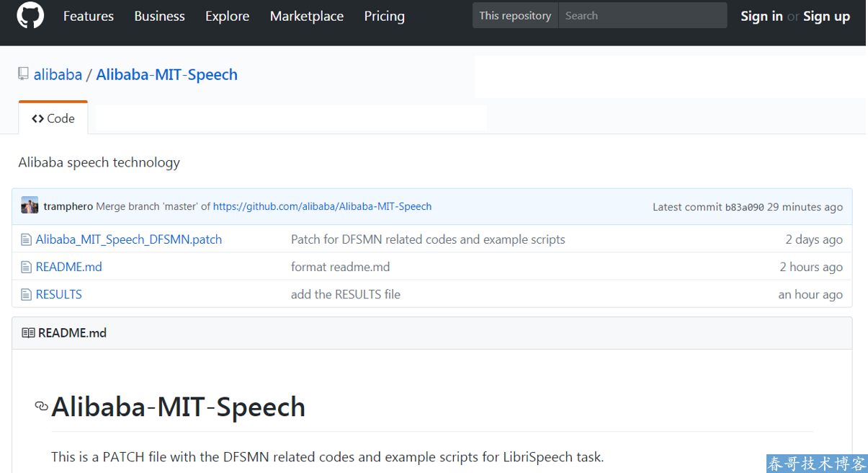The image size is (868, 473).
Task: Open Marketplace in the top navigation
Action: tap(307, 16)
